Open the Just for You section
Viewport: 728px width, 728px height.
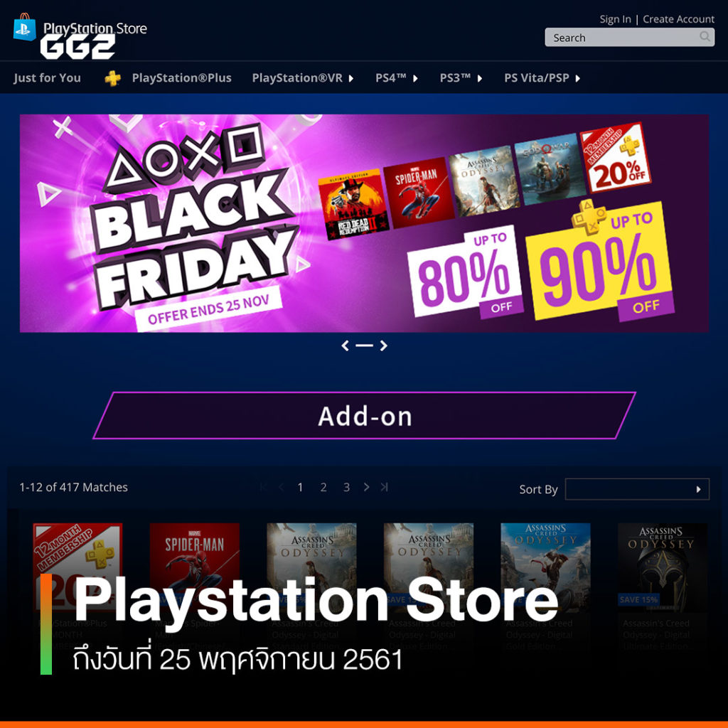(x=48, y=78)
